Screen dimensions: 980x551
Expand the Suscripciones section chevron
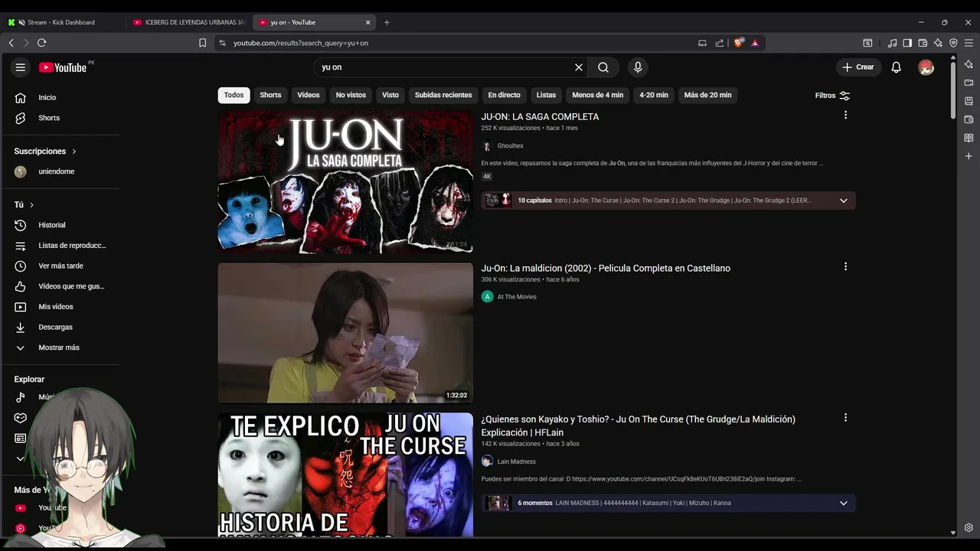click(x=74, y=152)
